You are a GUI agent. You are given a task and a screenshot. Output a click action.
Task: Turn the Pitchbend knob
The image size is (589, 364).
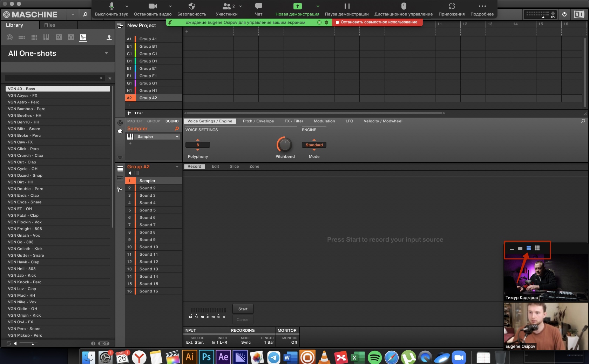coord(285,144)
